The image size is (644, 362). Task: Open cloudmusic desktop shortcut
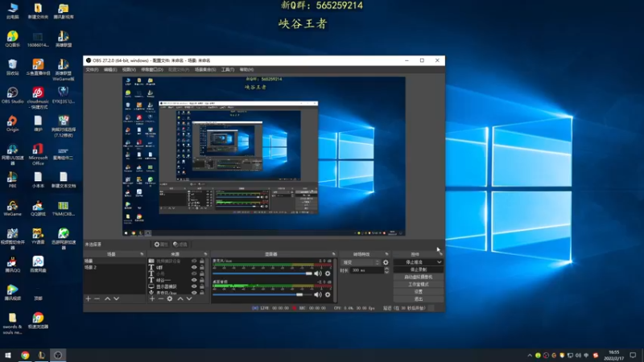pos(38,97)
